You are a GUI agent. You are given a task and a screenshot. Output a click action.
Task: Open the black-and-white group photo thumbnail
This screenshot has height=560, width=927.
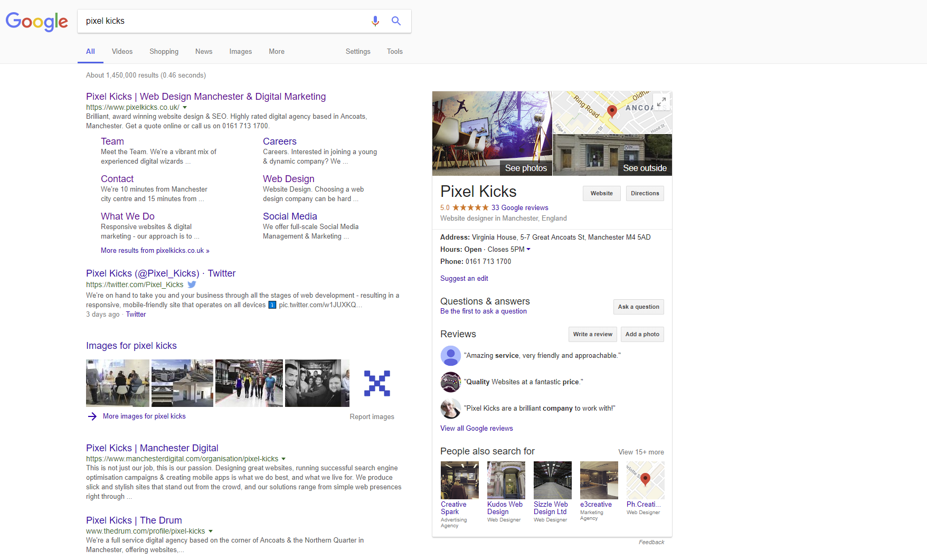click(x=317, y=383)
